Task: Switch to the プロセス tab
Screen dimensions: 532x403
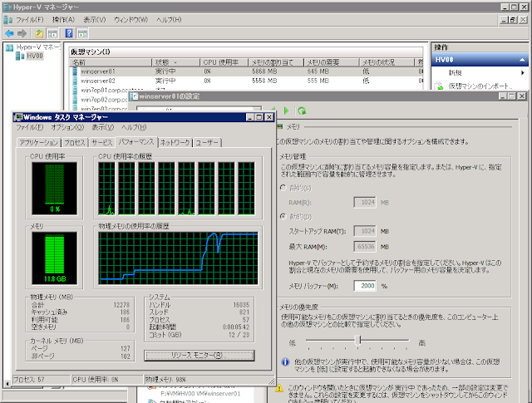Action: point(75,142)
